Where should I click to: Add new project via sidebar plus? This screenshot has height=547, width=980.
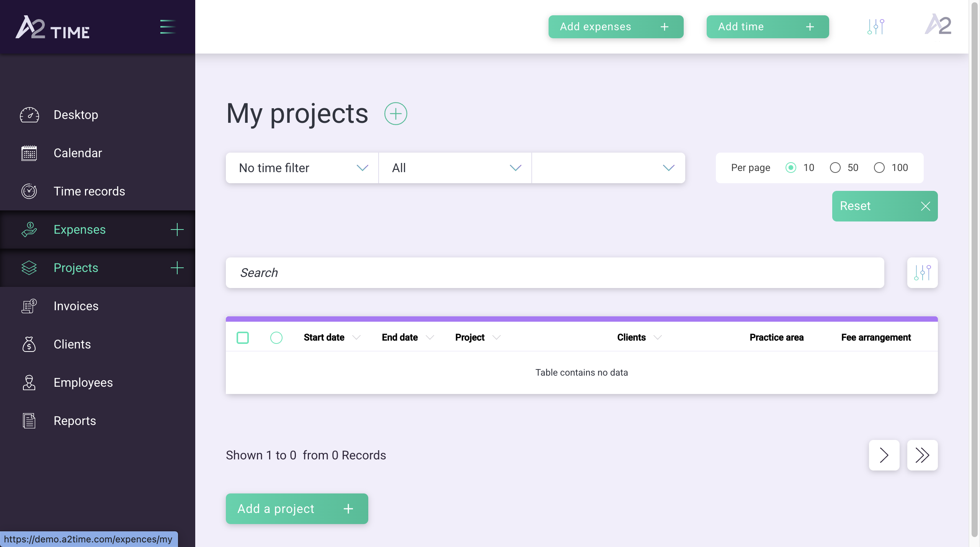[177, 268]
